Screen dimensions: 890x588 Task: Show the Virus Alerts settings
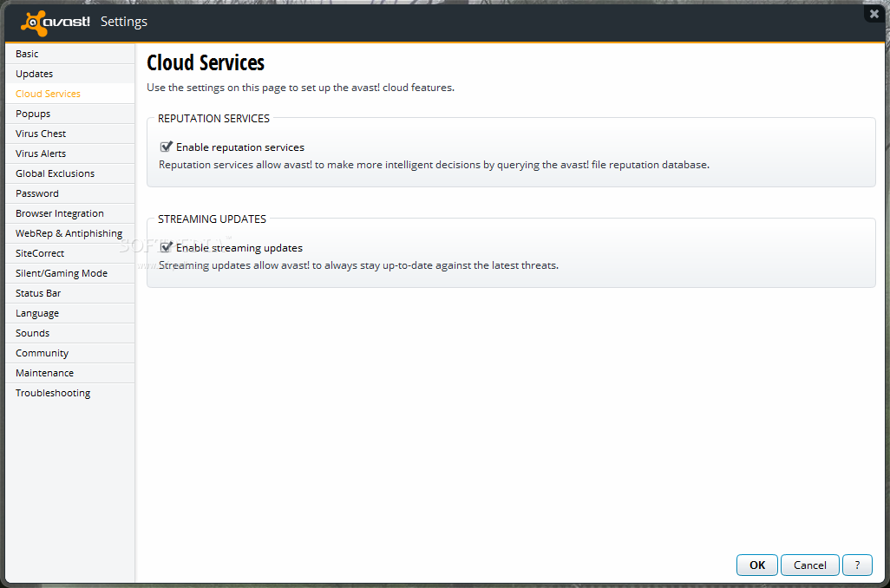tap(69, 154)
